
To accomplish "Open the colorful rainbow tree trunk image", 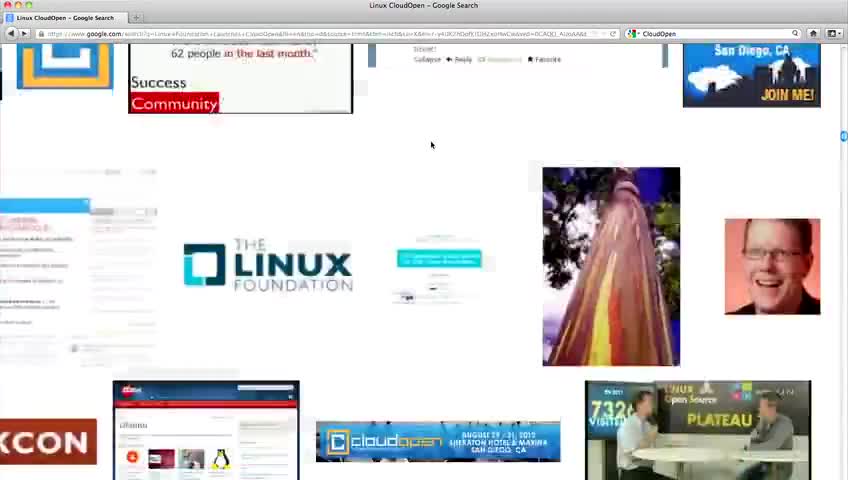I will tap(611, 266).
